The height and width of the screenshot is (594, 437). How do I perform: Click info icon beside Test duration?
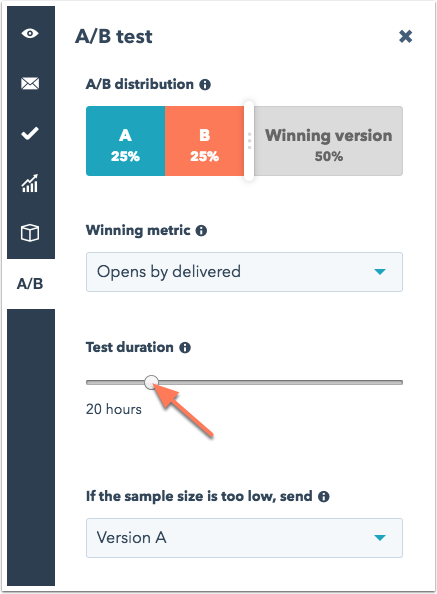(x=185, y=347)
